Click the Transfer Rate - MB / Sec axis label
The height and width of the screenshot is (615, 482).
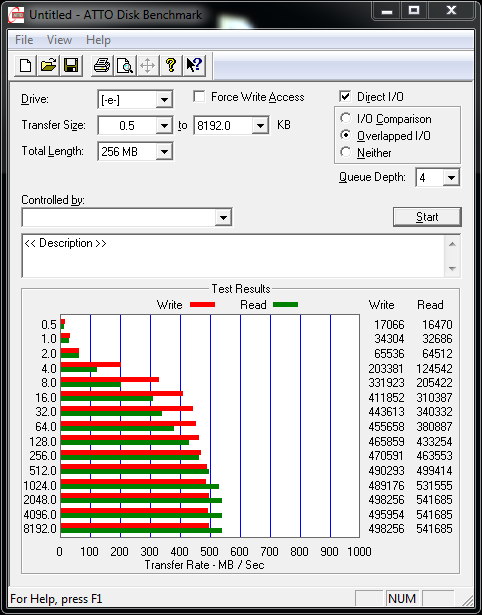click(204, 565)
